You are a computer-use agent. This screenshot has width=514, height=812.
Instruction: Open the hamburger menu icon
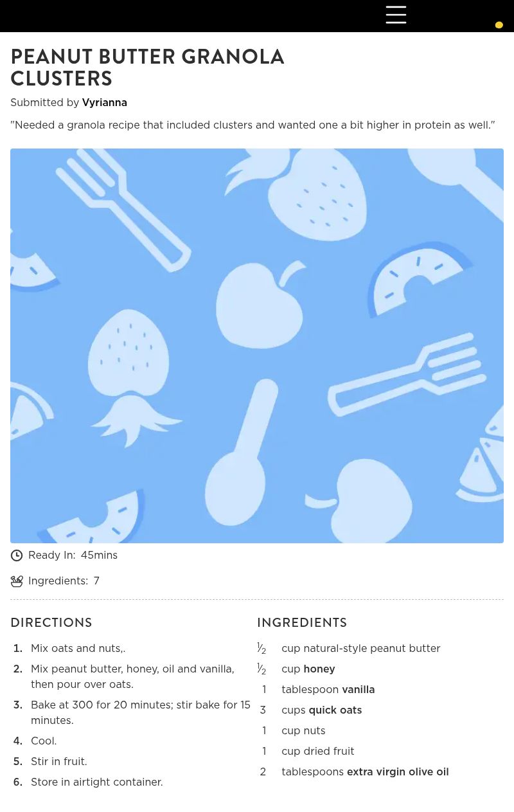click(x=396, y=15)
